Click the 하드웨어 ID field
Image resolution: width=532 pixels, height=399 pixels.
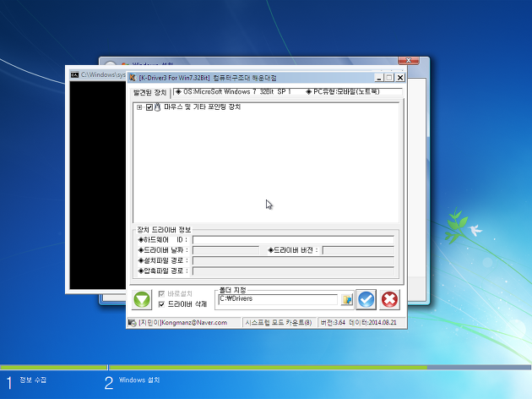pyautogui.click(x=293, y=240)
